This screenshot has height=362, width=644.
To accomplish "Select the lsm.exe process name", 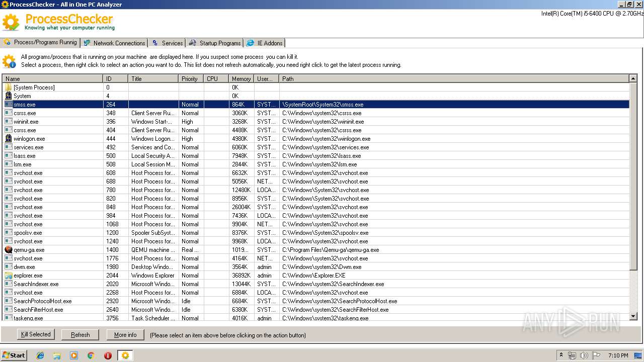I will click(22, 164).
